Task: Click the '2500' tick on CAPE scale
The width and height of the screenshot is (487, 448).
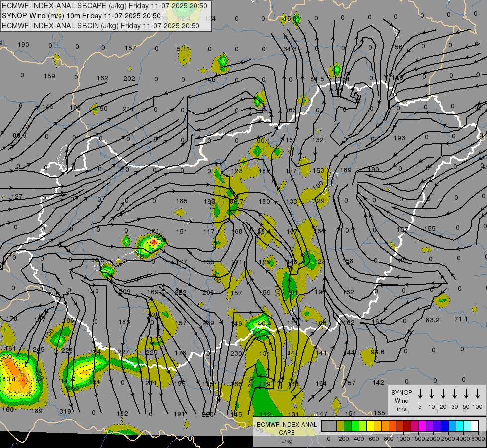Action: click(x=448, y=439)
